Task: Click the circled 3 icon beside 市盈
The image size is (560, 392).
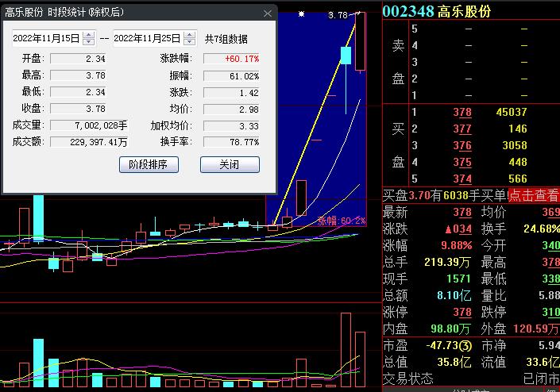Action: coord(465,346)
